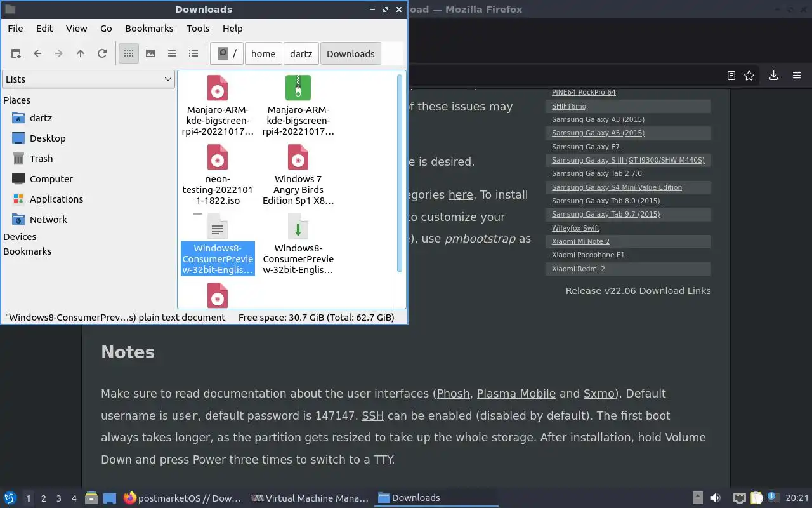The width and height of the screenshot is (812, 508).
Task: Toggle Firefox reader view icon
Action: pos(731,76)
